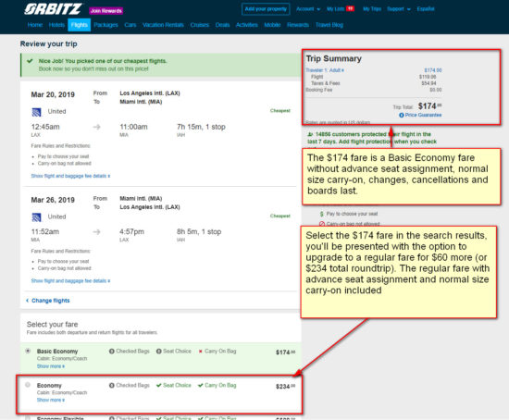Viewport: 509px width, 420px height.
Task: Click the arrow icon on the 11:52am flight
Action: (x=97, y=232)
